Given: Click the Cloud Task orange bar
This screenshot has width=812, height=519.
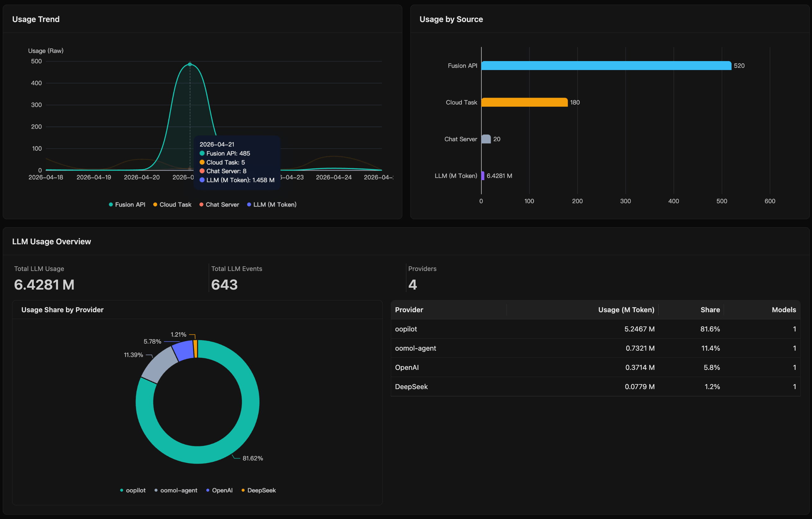Looking at the screenshot, I should (x=525, y=102).
